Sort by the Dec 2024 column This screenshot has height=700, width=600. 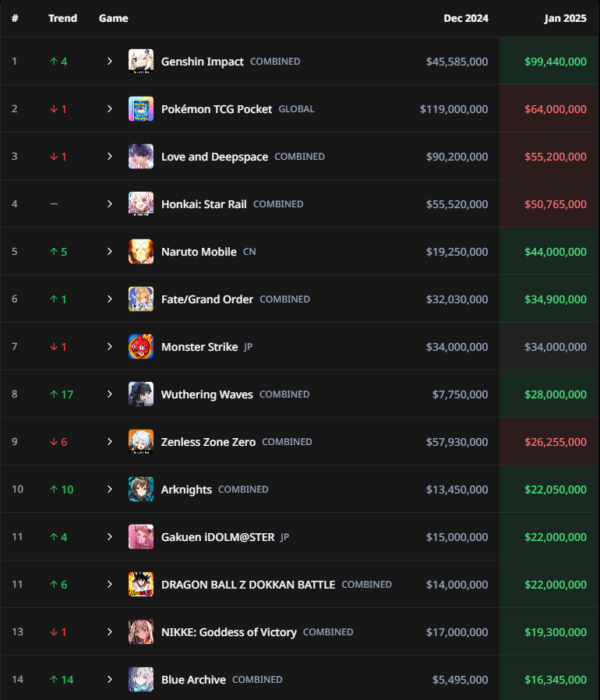465,18
